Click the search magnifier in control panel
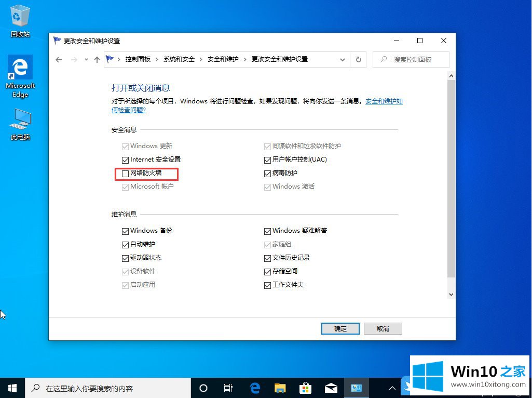The height and width of the screenshot is (398, 532). [x=384, y=59]
